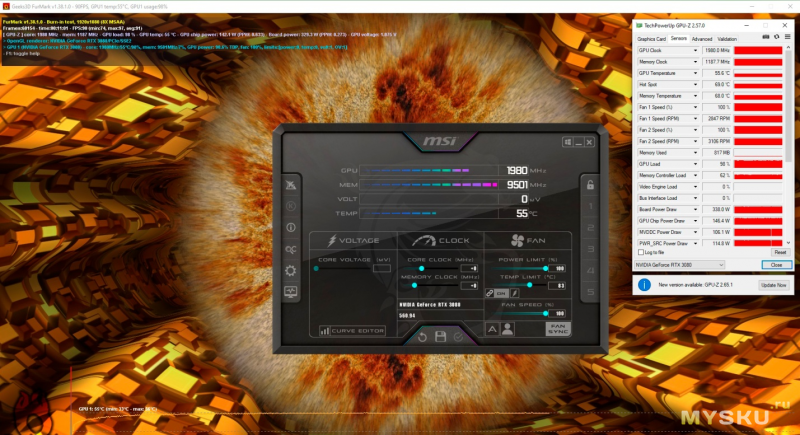Switch to Advanced tab in GPU-Z
The height and width of the screenshot is (435, 800).
(702, 39)
